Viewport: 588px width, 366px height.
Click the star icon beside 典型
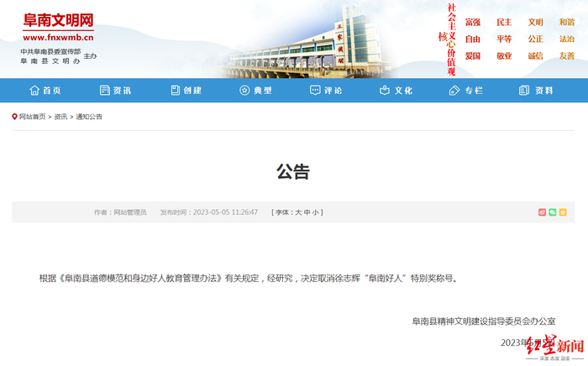[x=244, y=91]
